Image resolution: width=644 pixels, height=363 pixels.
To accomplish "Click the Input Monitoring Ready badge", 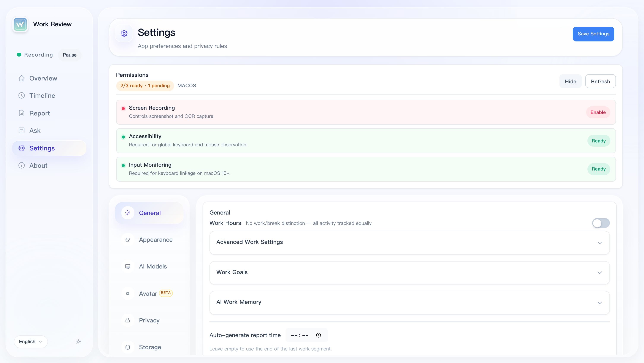I will 598,169.
